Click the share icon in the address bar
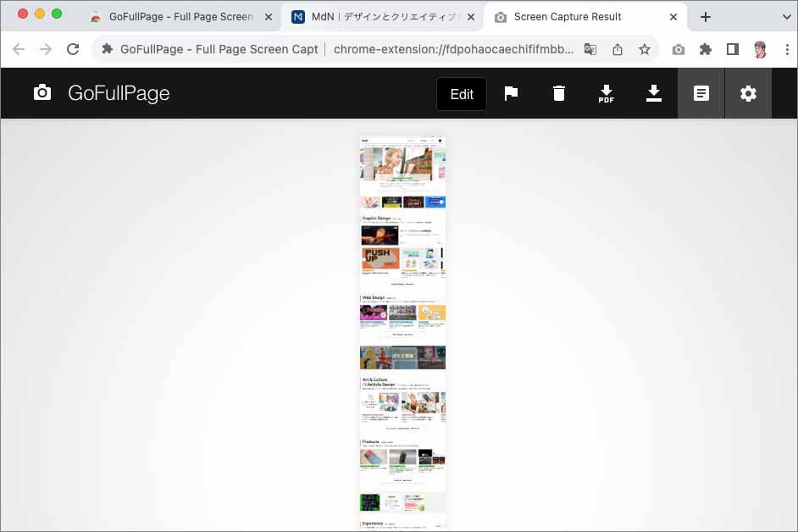The image size is (798, 532). tap(618, 49)
